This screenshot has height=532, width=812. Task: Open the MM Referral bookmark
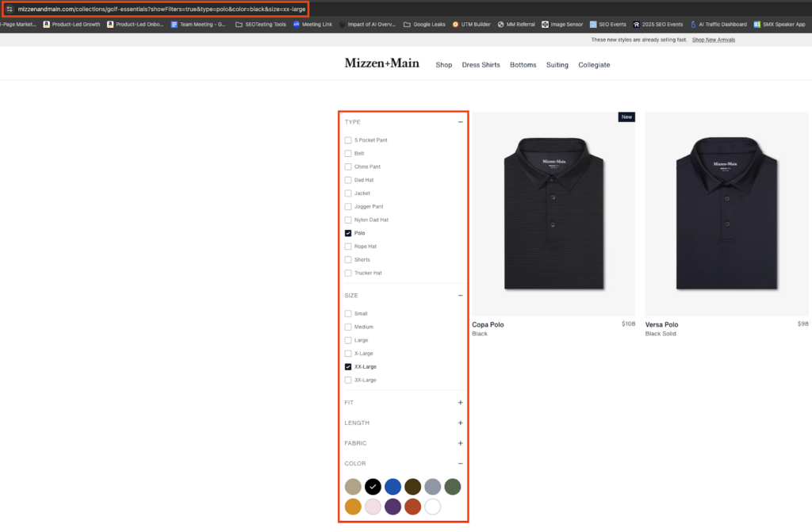point(516,25)
